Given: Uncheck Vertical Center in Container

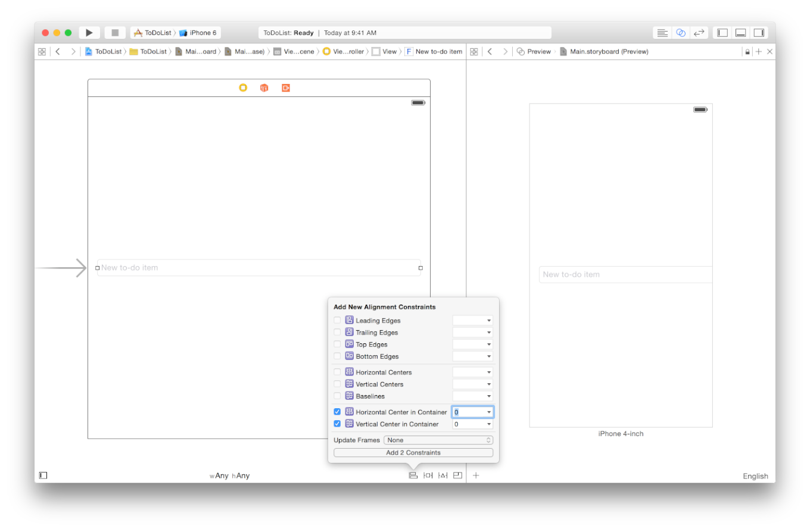Looking at the screenshot, I should (x=337, y=424).
